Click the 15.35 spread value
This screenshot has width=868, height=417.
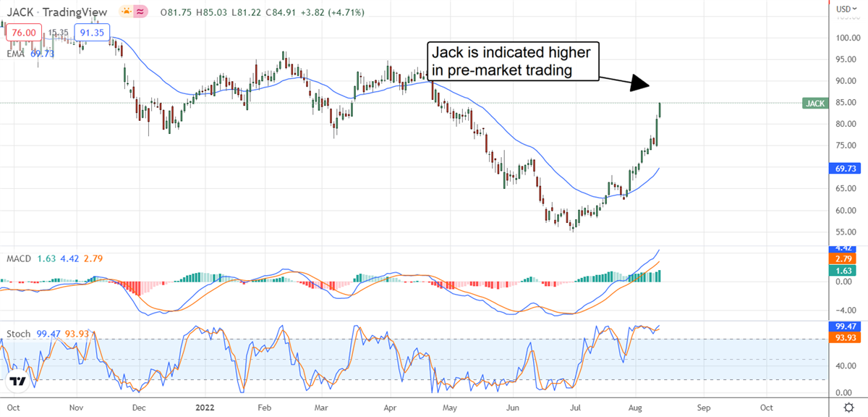59,33
